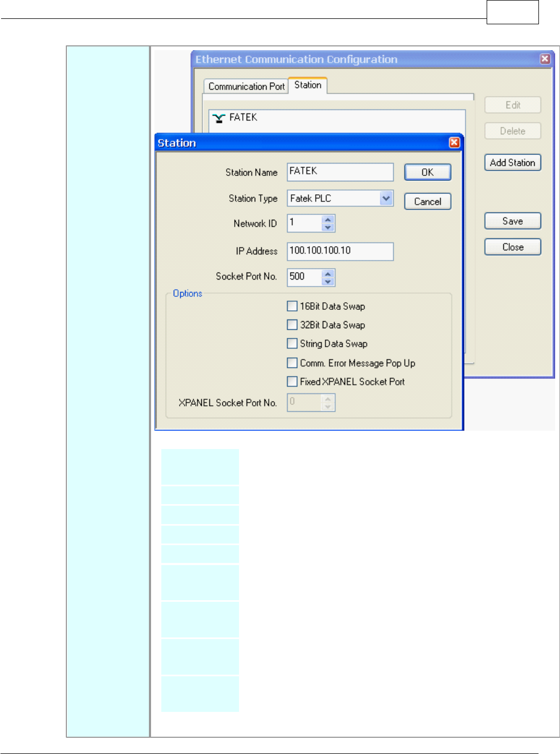
Task: Enable 16Bit Data Swap
Action: coord(292,306)
